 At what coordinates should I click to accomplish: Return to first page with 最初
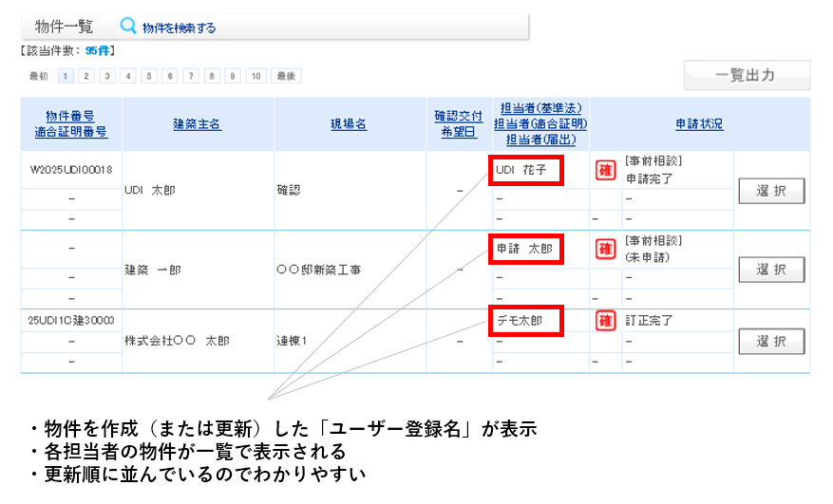tap(39, 76)
